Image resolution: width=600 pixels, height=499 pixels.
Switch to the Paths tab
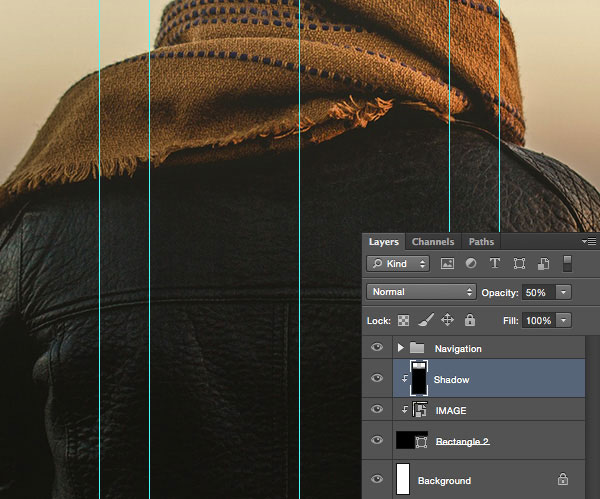(481, 242)
